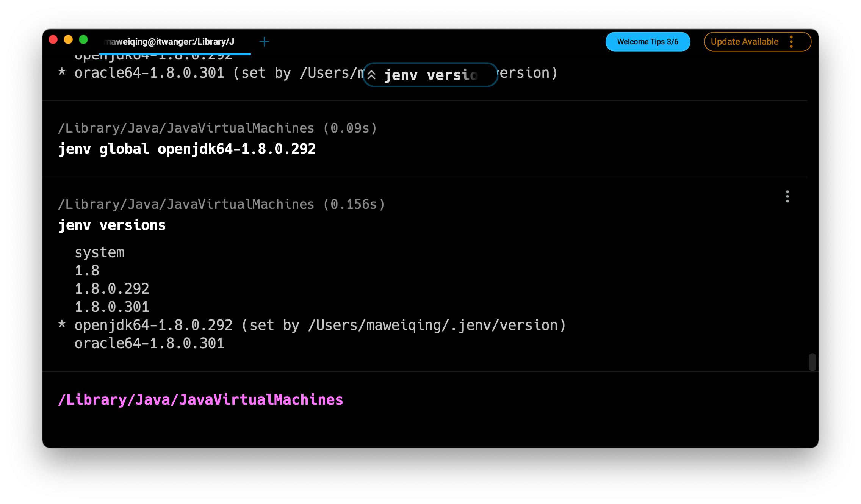
Task: Click the gray prompt path showing (0.156s)
Action: (x=221, y=204)
